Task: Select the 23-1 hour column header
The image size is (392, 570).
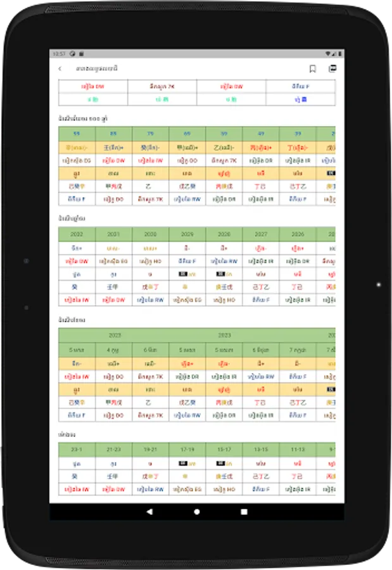Action: [x=77, y=450]
